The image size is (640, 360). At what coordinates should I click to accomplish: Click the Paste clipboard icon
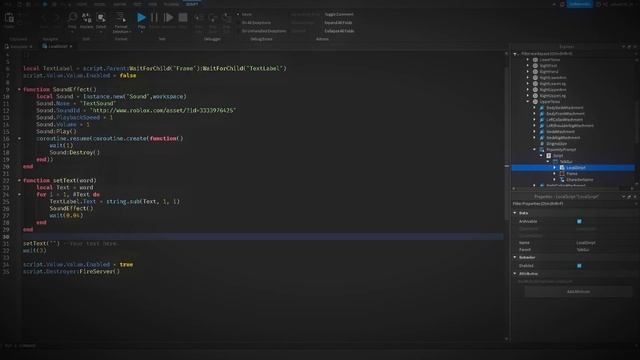click(x=9, y=18)
